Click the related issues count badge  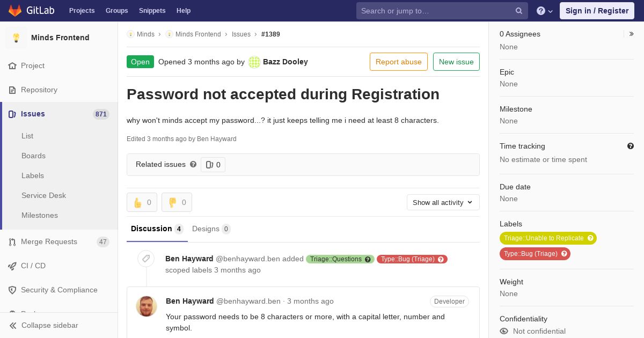[213, 165]
